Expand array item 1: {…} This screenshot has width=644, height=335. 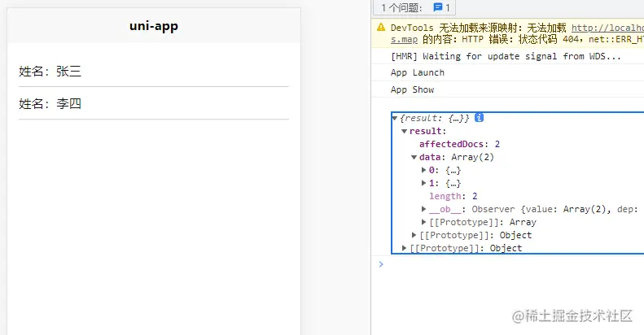tap(423, 183)
